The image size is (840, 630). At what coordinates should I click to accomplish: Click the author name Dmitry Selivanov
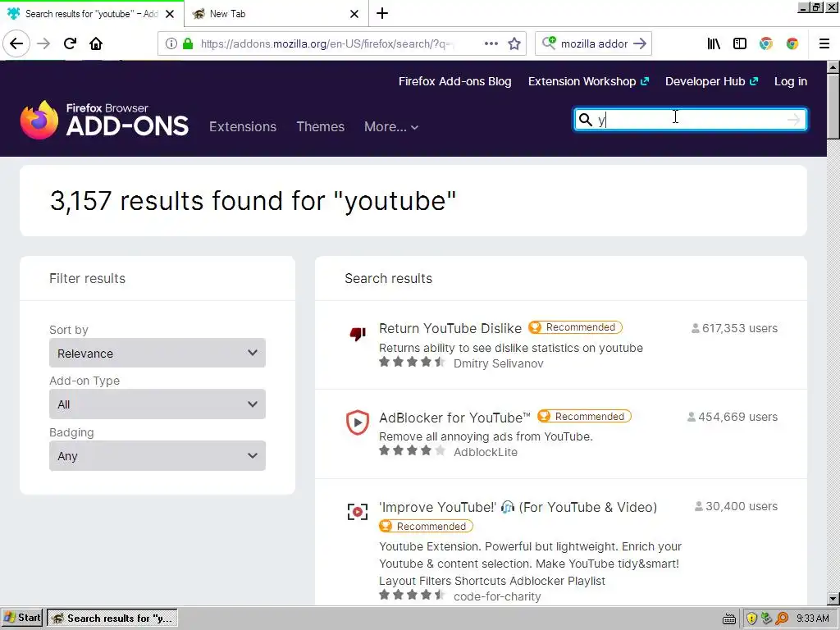click(x=498, y=363)
